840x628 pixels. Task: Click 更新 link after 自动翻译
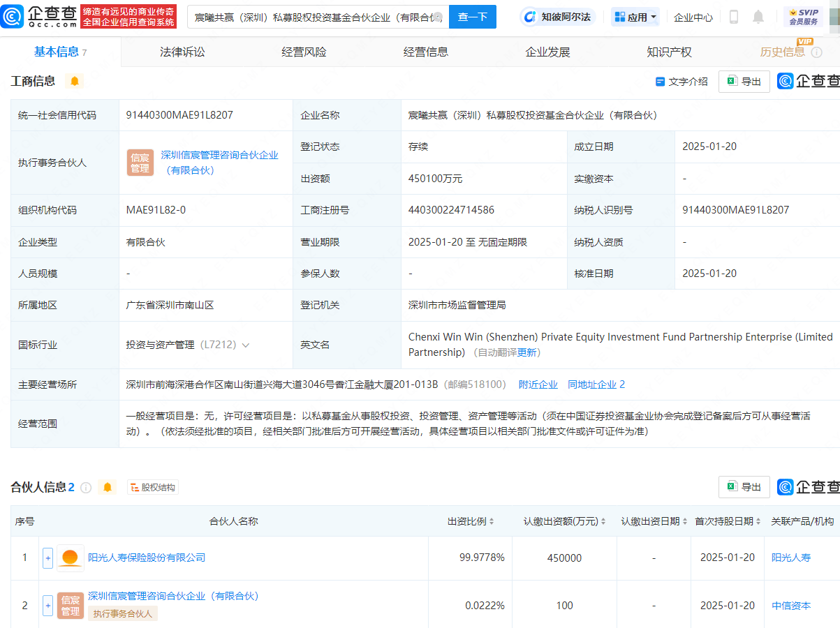pyautogui.click(x=527, y=353)
